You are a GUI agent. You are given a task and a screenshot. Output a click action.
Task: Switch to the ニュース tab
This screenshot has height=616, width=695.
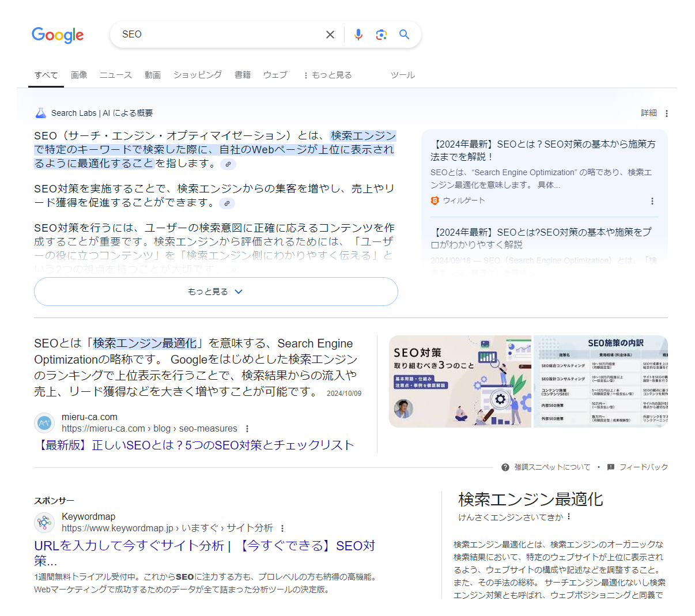(115, 75)
